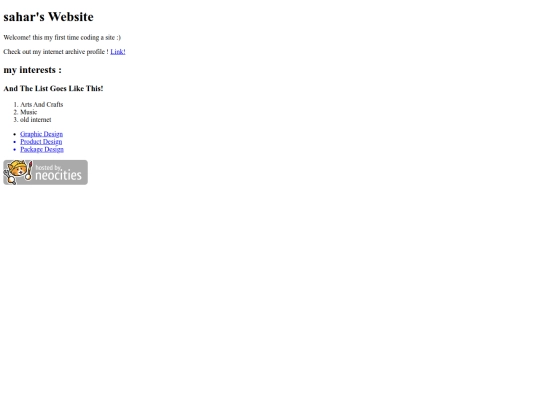This screenshot has height=405, width=540.
Task: Click the "hosted by" text in badge
Action: point(48,167)
